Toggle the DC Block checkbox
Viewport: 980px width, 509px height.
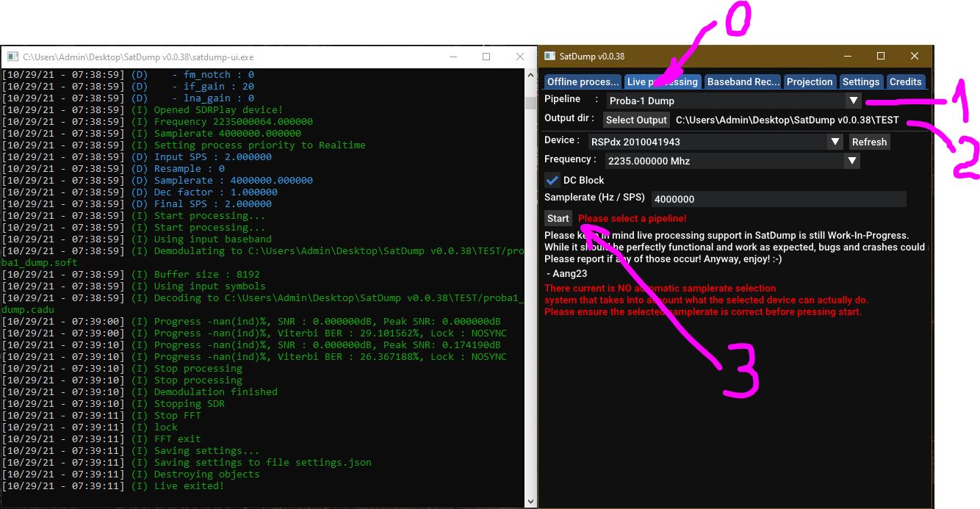552,180
